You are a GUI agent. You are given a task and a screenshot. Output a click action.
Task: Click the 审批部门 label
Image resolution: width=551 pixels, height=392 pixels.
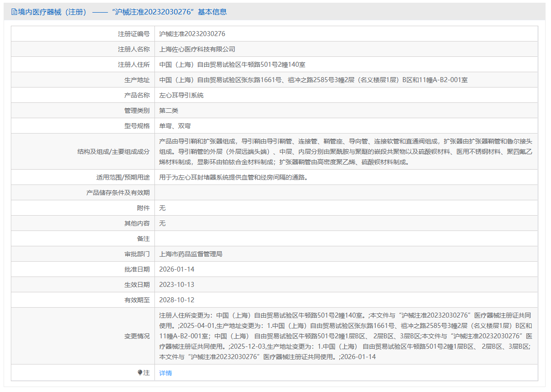[137, 254]
